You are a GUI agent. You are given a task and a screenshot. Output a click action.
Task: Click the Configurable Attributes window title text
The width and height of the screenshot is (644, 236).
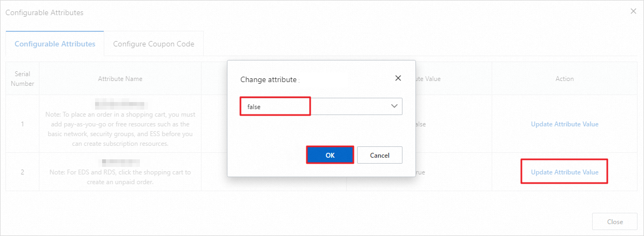coord(44,12)
